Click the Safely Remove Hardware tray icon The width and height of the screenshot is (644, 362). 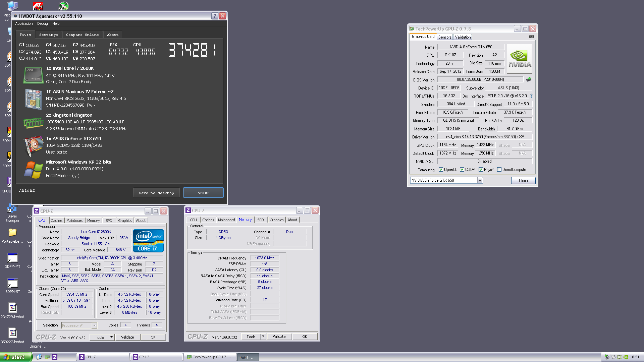point(607,357)
